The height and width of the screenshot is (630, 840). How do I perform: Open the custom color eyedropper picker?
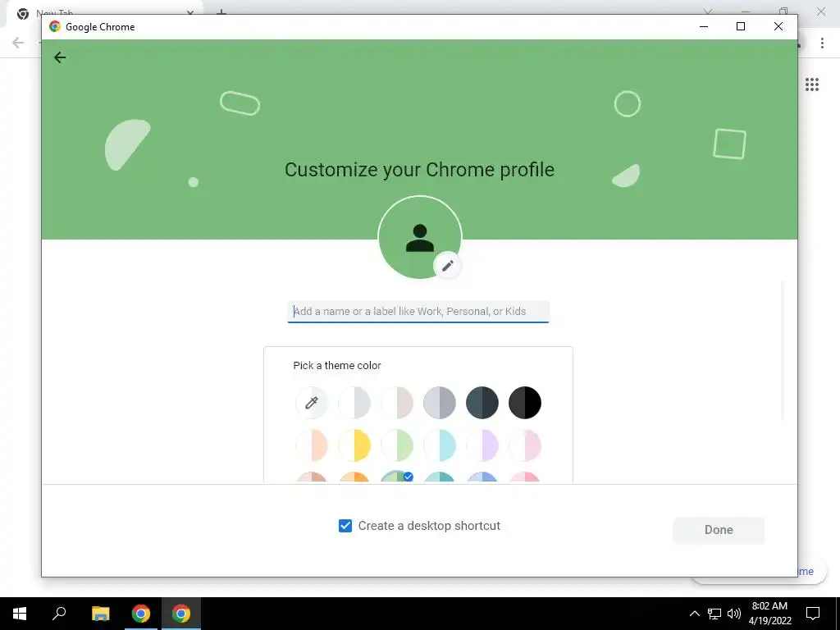click(311, 402)
